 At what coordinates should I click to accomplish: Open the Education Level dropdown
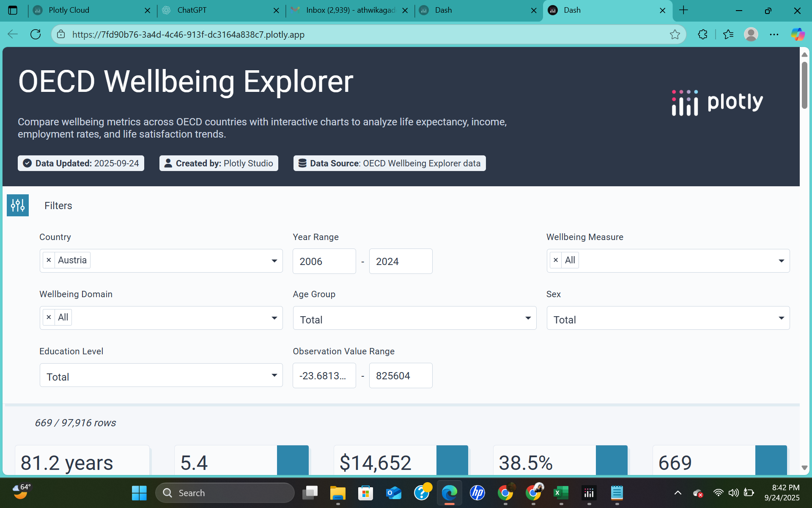(x=274, y=375)
